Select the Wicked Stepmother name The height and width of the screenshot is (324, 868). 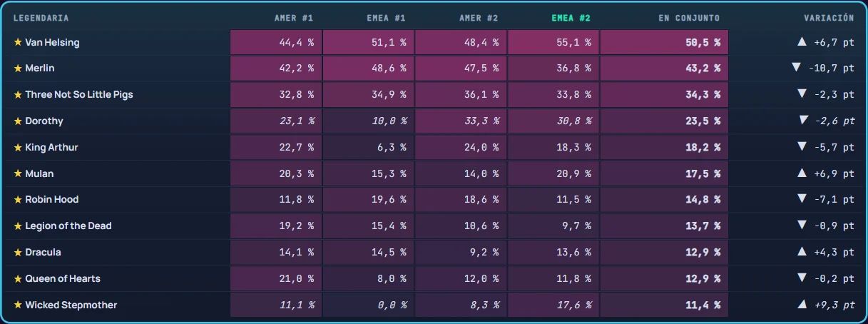click(x=71, y=305)
